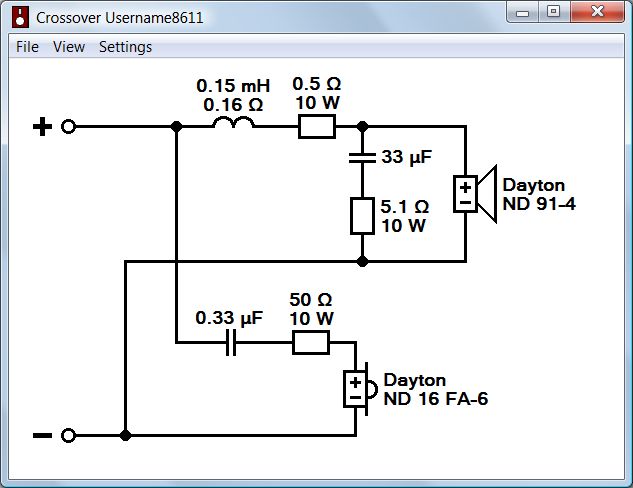633x488 pixels.
Task: Click the Dayton ND 91-4 woofer symbol
Action: (475, 194)
